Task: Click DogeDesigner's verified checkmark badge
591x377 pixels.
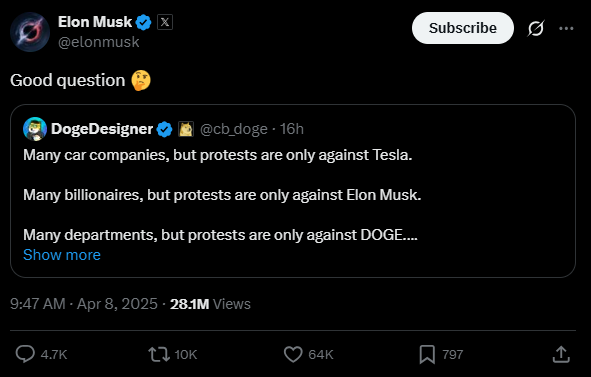Action: click(x=164, y=129)
